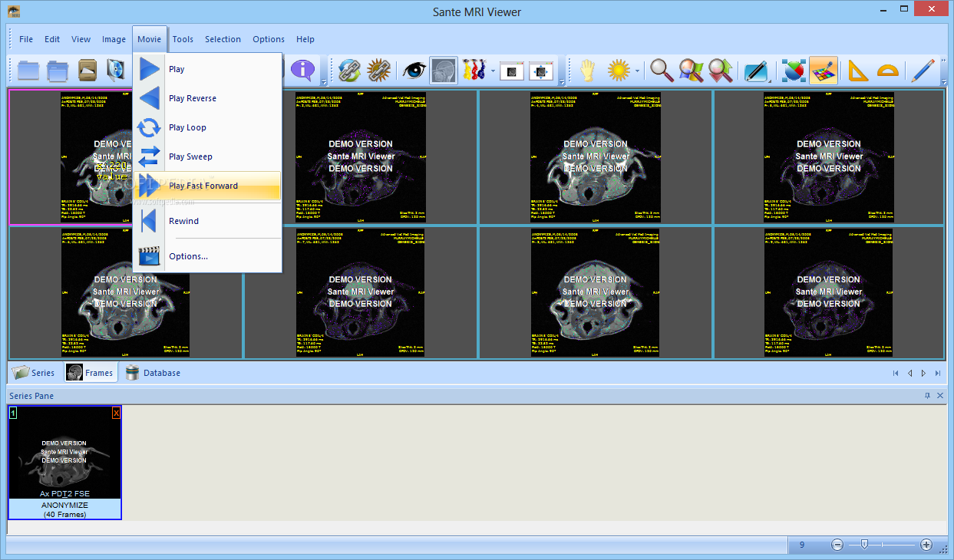Viewport: 954px width, 560px height.
Task: Select Play Fast Forward menu entry
Action: point(208,186)
